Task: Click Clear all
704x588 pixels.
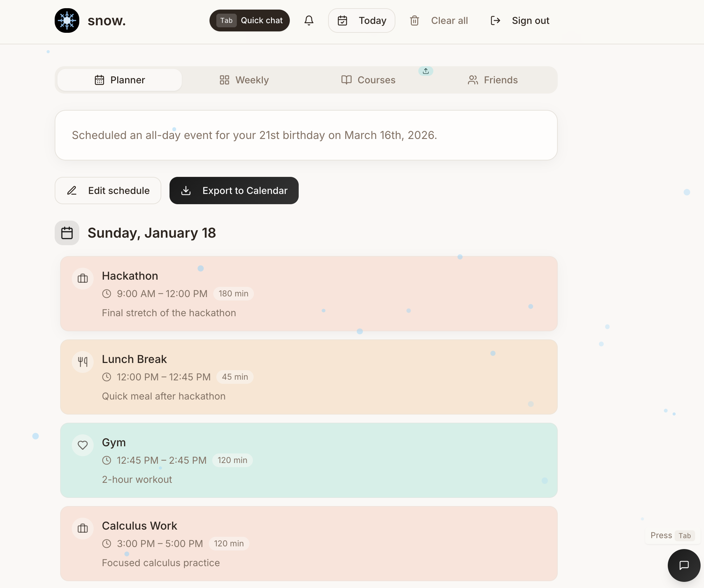Action: tap(439, 20)
